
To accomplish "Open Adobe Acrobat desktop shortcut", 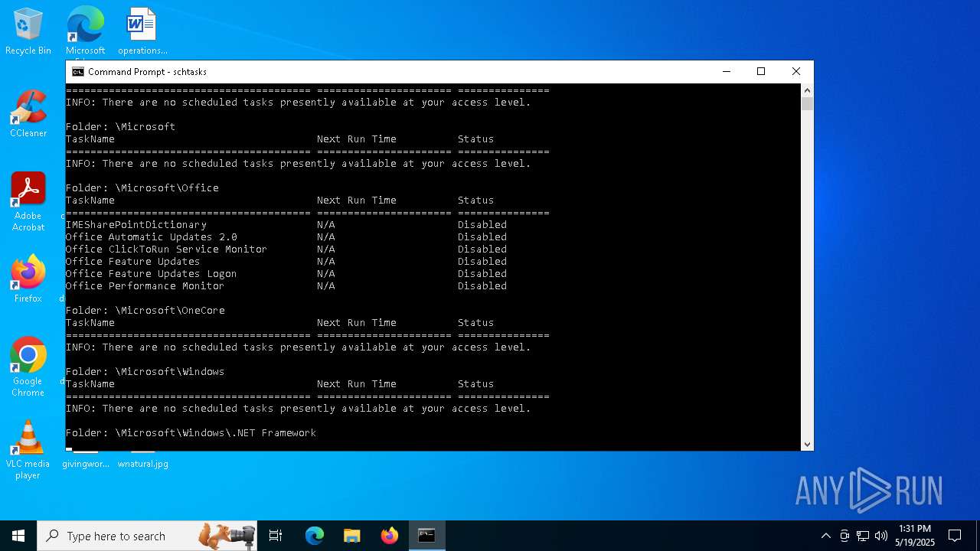I will click(28, 202).
